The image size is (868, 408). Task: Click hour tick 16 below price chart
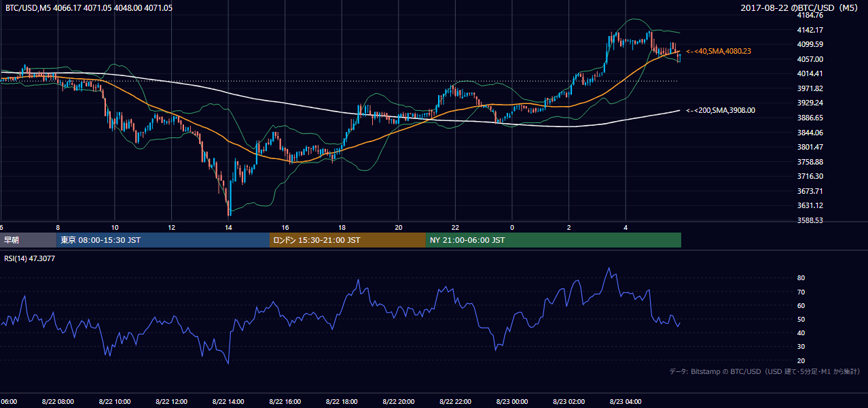[x=285, y=227]
